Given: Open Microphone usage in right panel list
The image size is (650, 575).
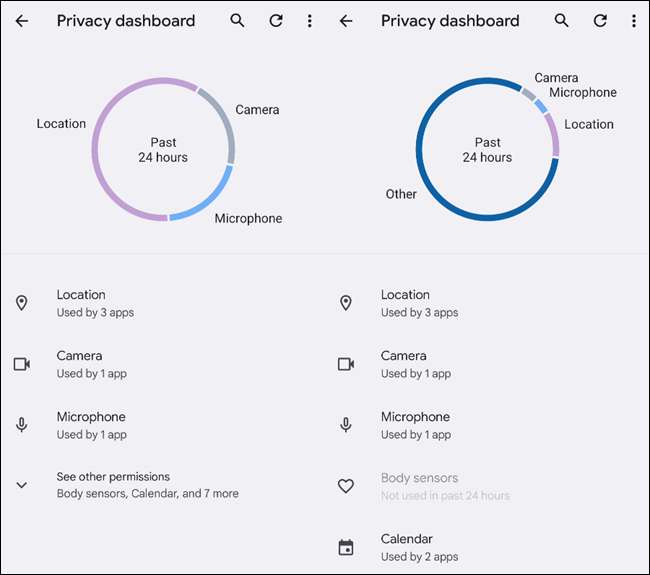Looking at the screenshot, I should [x=415, y=425].
